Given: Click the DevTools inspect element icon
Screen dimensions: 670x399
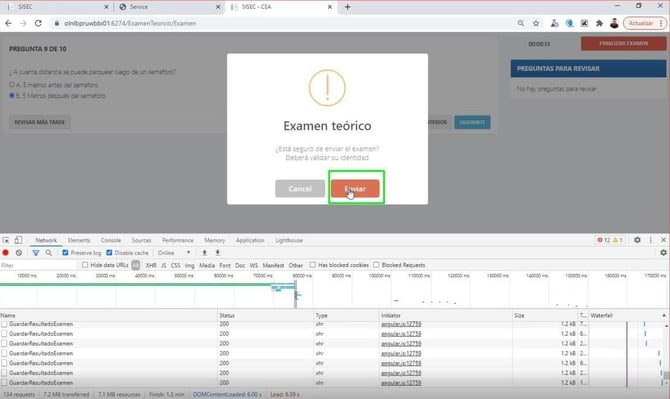Looking at the screenshot, I should (x=6, y=240).
